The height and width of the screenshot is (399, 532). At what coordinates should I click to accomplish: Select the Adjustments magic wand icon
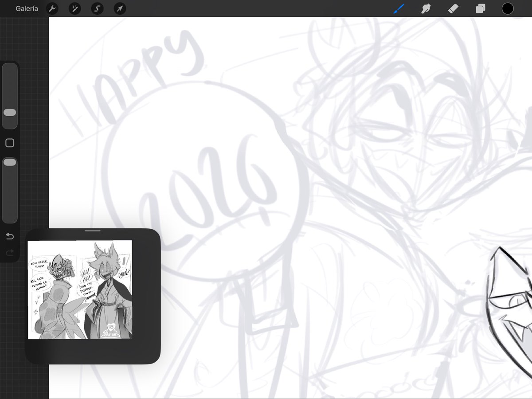click(75, 8)
